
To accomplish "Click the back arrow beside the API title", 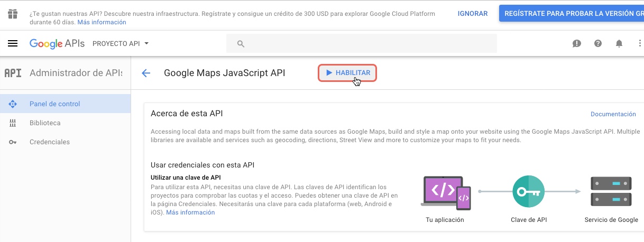I will [x=146, y=73].
